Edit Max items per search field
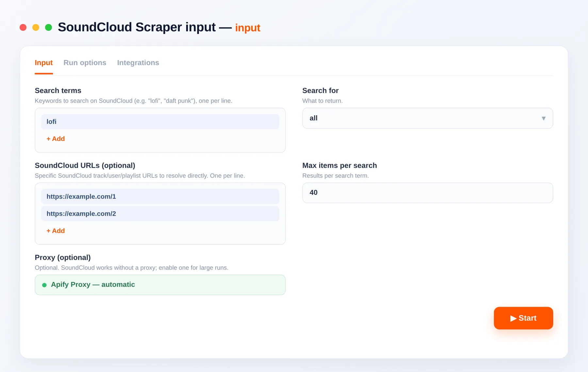 [428, 193]
